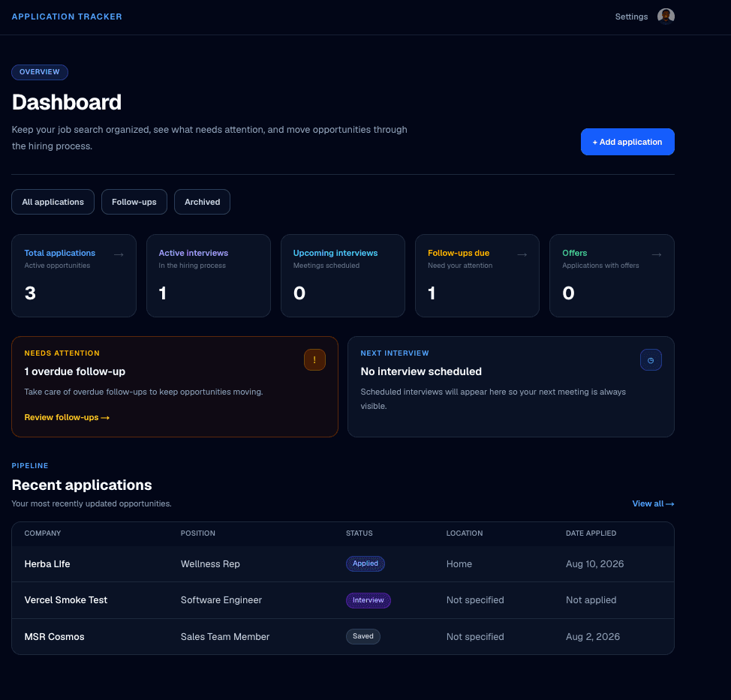Click the arrow on Total applications card
Image resolution: width=731 pixels, height=700 pixels.
[119, 254]
